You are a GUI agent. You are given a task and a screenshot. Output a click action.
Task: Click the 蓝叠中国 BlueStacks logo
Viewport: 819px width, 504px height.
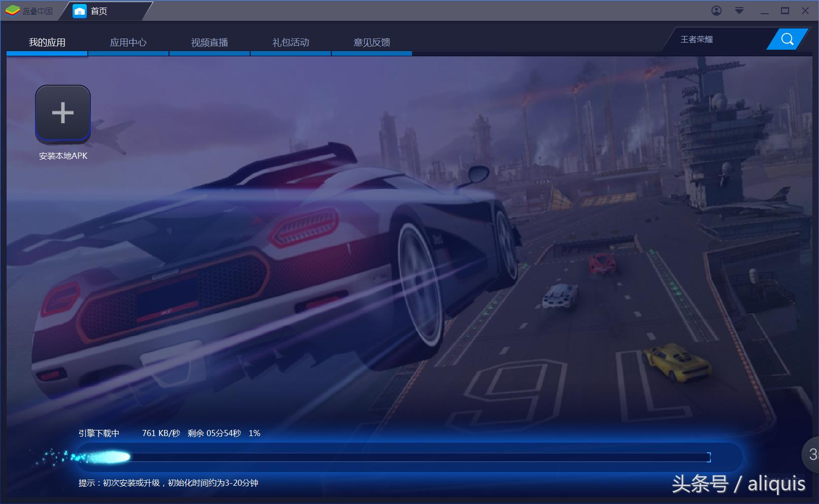point(29,11)
